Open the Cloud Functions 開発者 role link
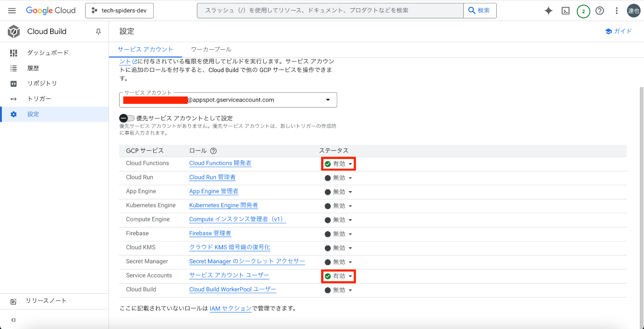Viewport: 644px width, 329px height. (x=220, y=163)
